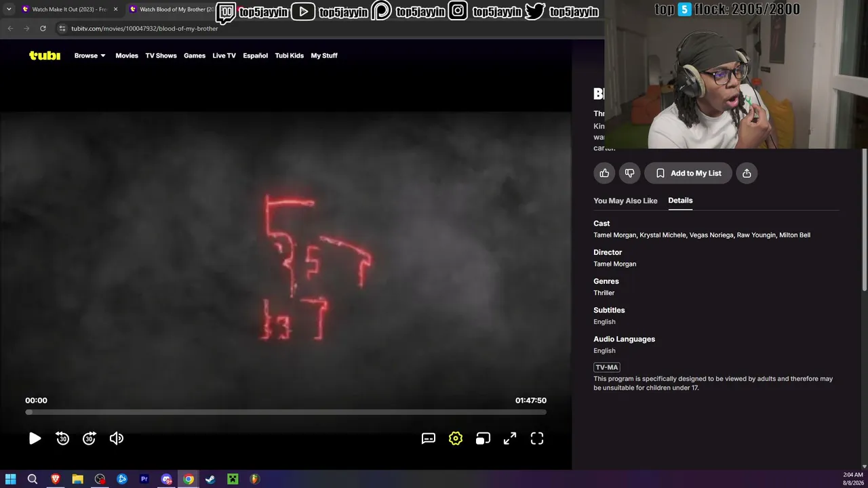Select the Details tab
868x488 pixels.
point(680,201)
